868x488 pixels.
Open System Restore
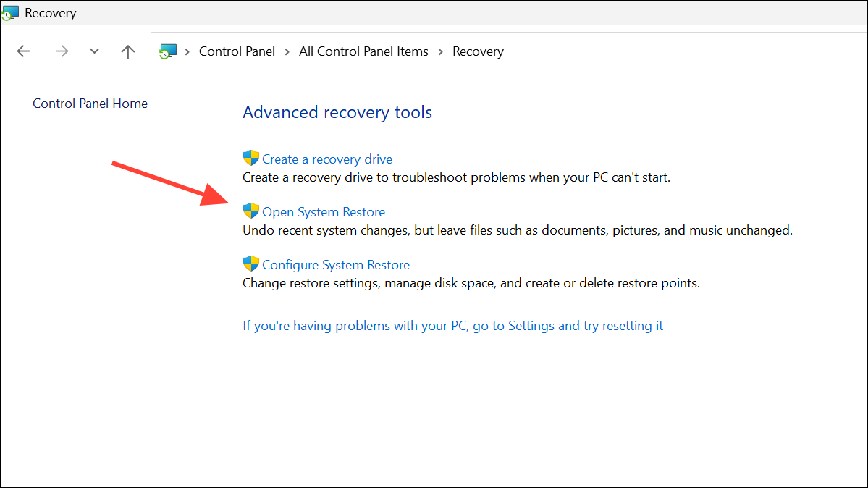point(323,211)
